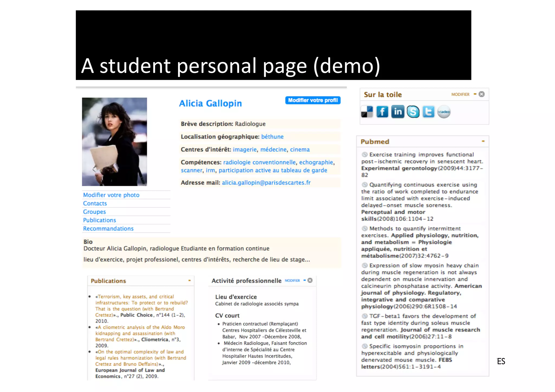
Task: Open the Twitter icon in Sur la toile
Action: coord(428,112)
